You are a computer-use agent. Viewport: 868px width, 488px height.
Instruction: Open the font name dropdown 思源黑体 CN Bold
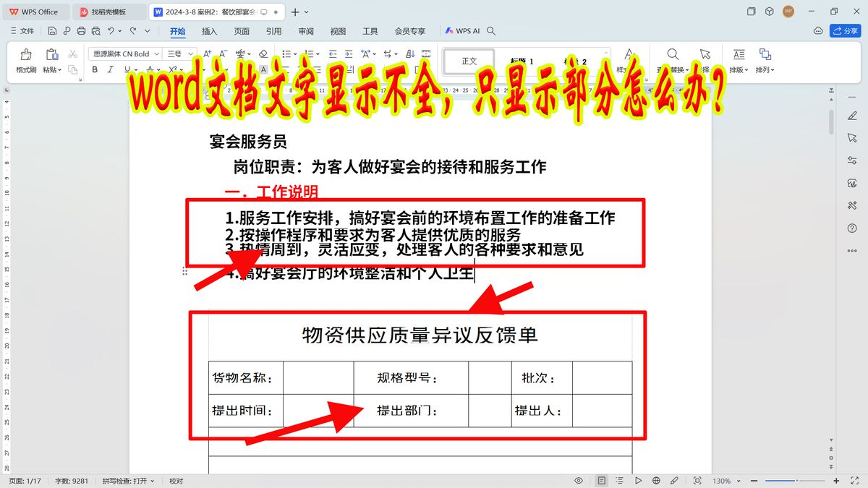point(156,53)
